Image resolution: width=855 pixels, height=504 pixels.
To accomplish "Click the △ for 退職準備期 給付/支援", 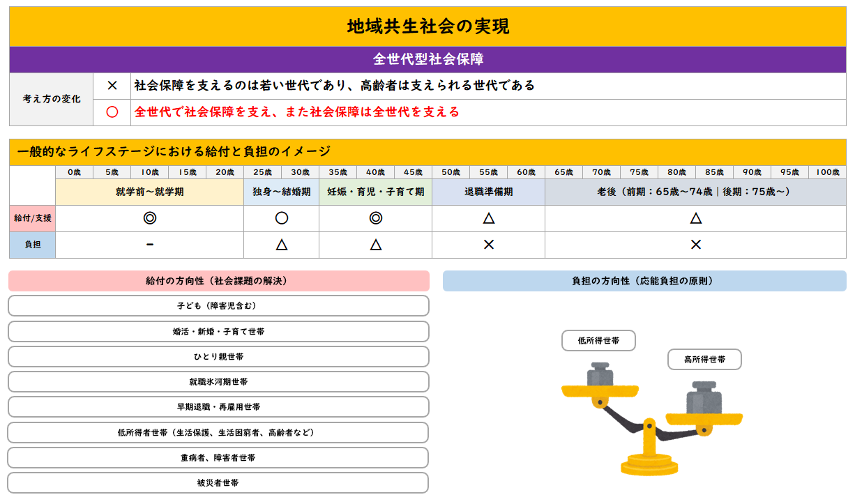I will tap(489, 217).
